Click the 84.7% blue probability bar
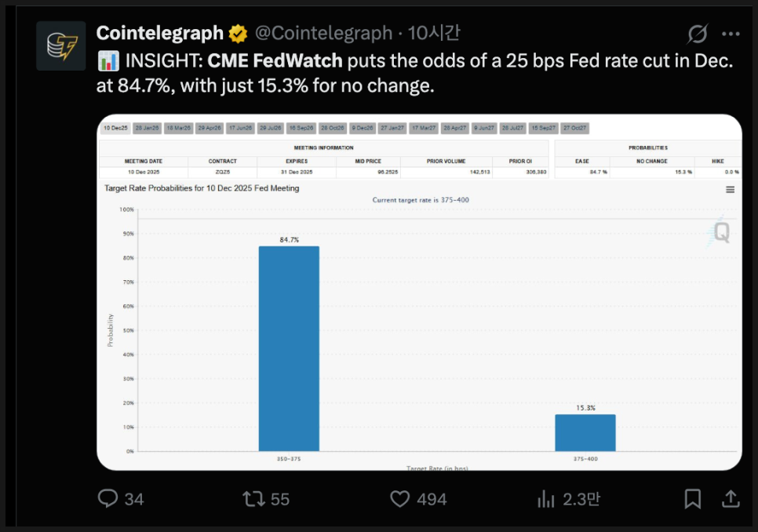The image size is (758, 532). pyautogui.click(x=289, y=348)
